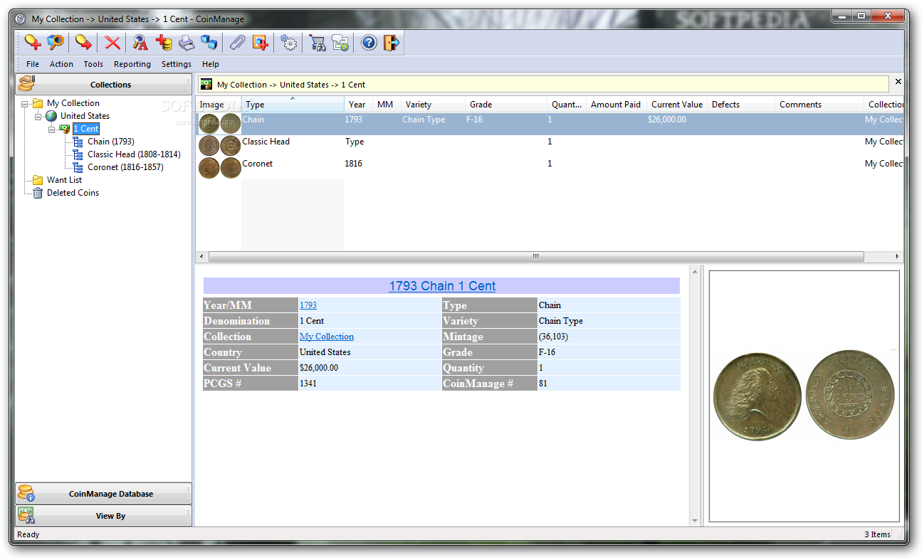Click the shopping cart toolbar icon

pos(317,43)
